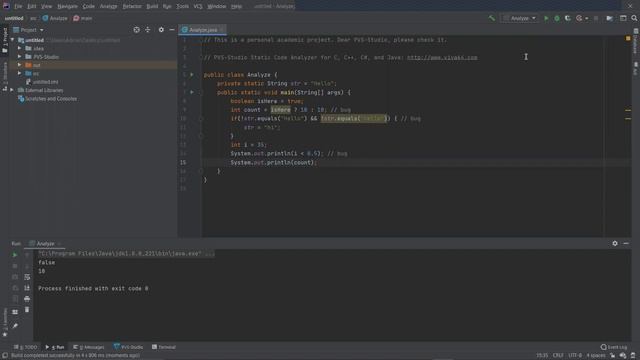640x360 pixels.
Task: Click the java.exe command line in console
Action: (126, 253)
